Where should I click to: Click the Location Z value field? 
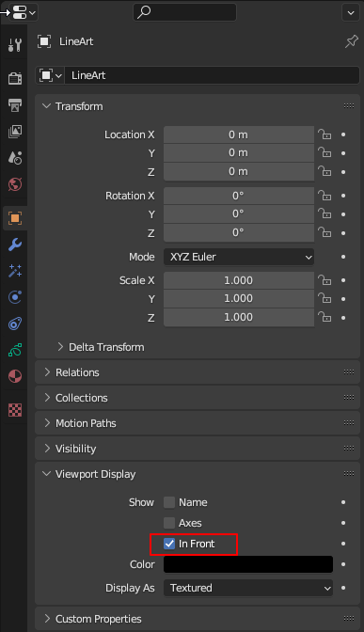tap(239, 172)
